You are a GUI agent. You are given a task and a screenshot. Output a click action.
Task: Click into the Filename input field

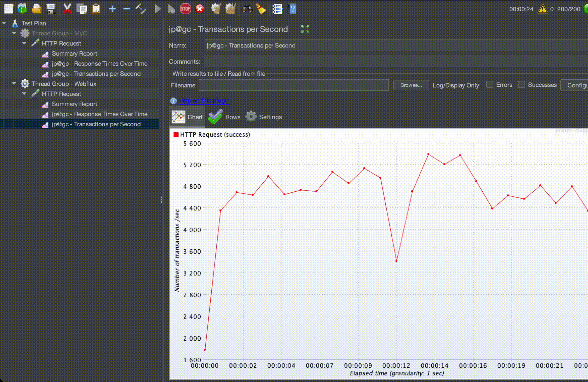pos(293,85)
